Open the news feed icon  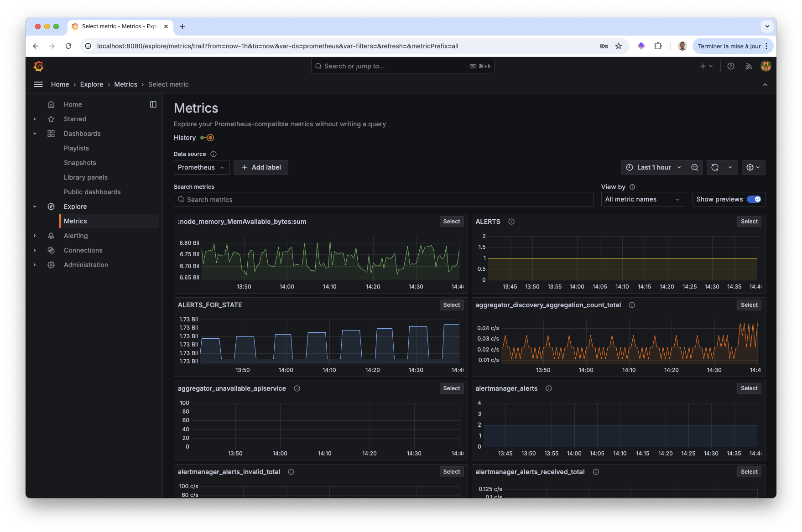[749, 66]
